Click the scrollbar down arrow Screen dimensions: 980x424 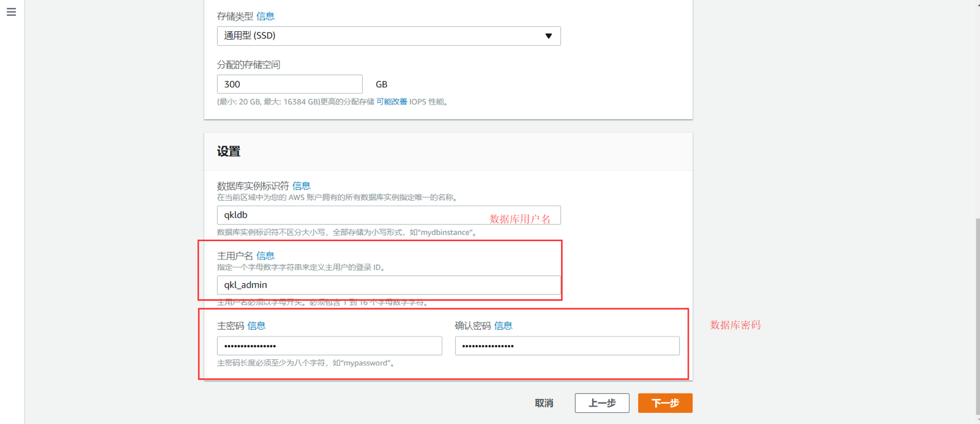[977, 420]
